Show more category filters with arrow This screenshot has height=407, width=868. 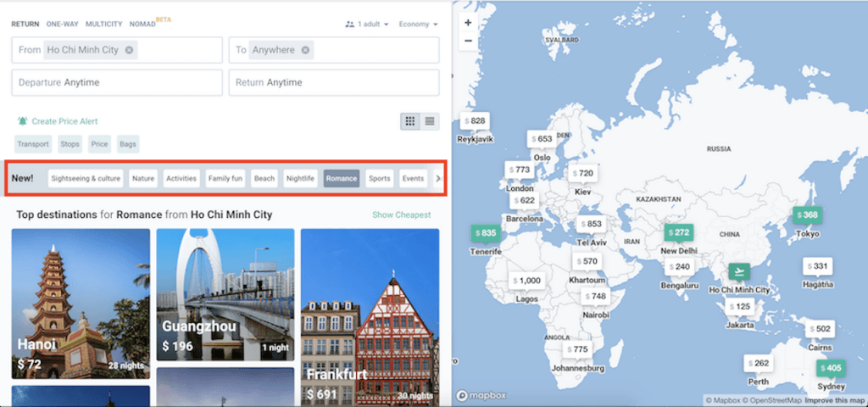438,178
